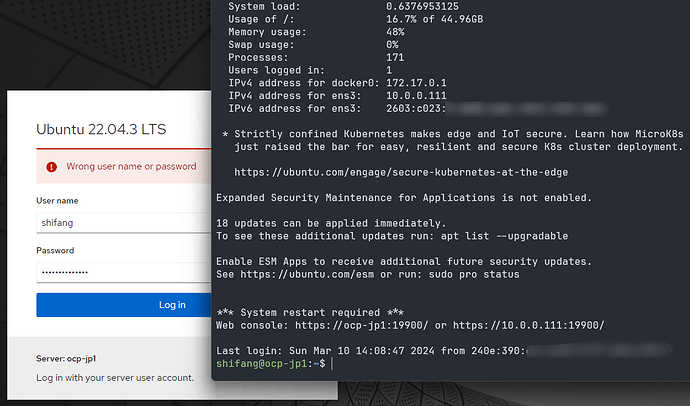Viewport: 690px width, 406px height.
Task: Click the shifang@ocp-jp1 terminal prompt
Action: pos(271,363)
